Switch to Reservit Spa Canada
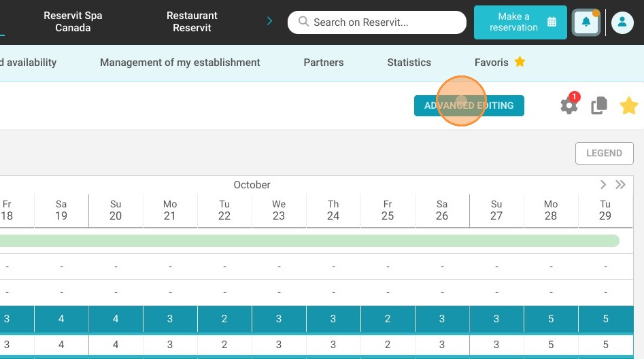Screen dimensions: 644x359 [x=73, y=22]
